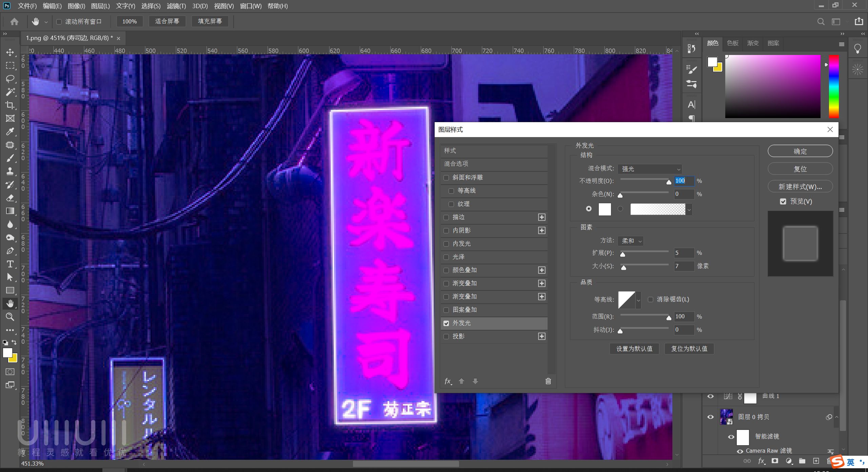Enable the 斜面和浮雕 checkbox
The image size is (868, 472).
click(x=446, y=178)
